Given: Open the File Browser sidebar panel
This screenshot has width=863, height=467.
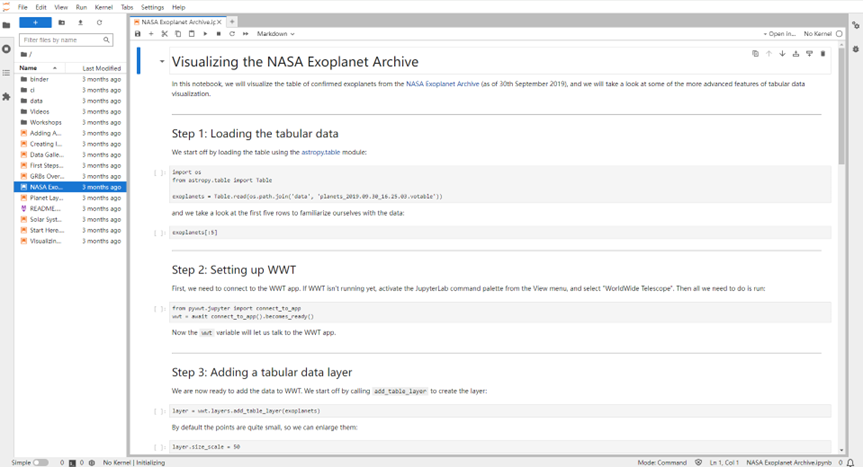Looking at the screenshot, I should pos(7,25).
